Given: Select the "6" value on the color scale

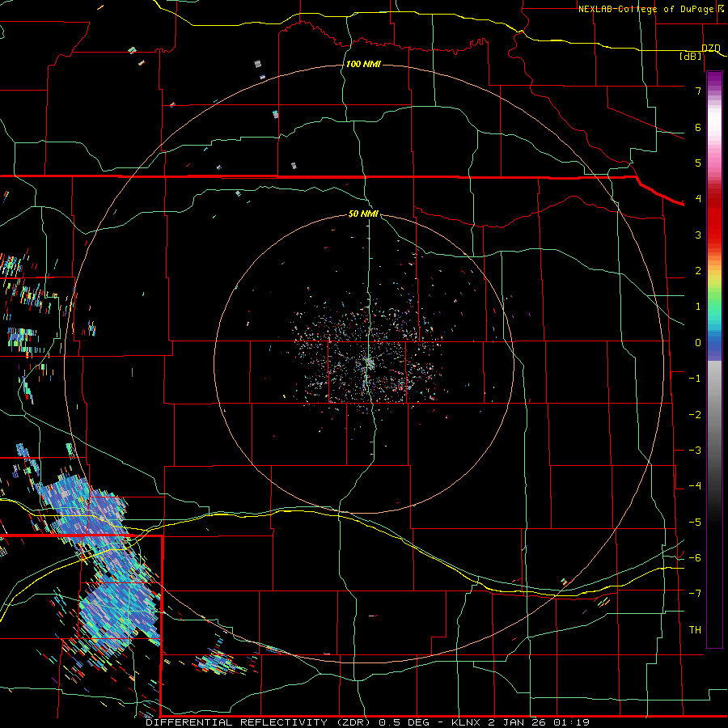Looking at the screenshot, I should point(698,127).
